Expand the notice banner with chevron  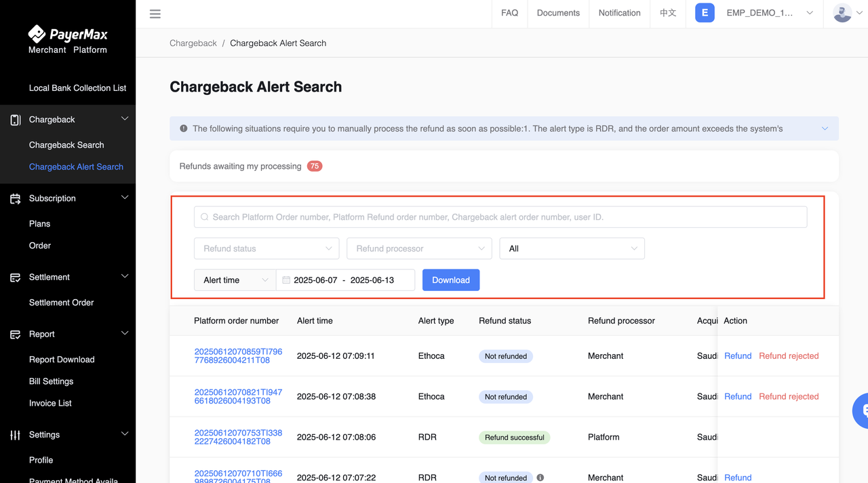825,128
